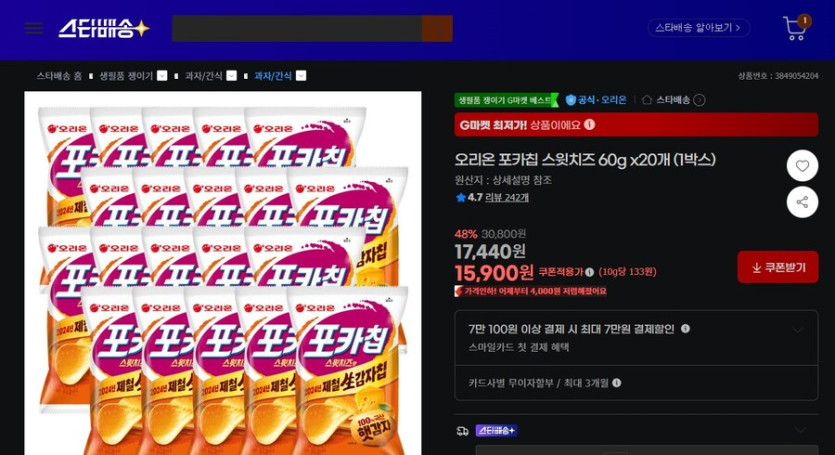835x455 pixels.
Task: Click the 생필품 쟁이기 G마켓 베스트 badge
Action: click(506, 100)
